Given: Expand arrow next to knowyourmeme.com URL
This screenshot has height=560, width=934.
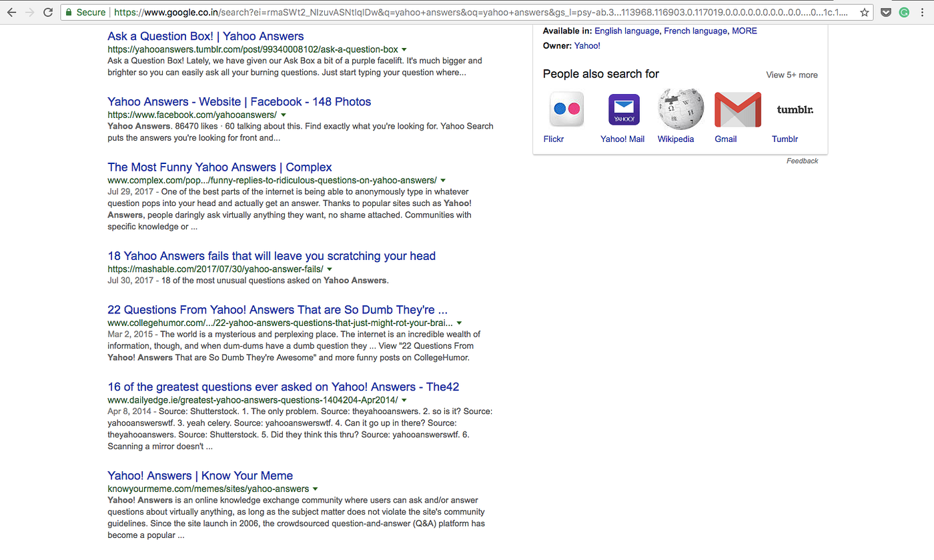Looking at the screenshot, I should 316,489.
